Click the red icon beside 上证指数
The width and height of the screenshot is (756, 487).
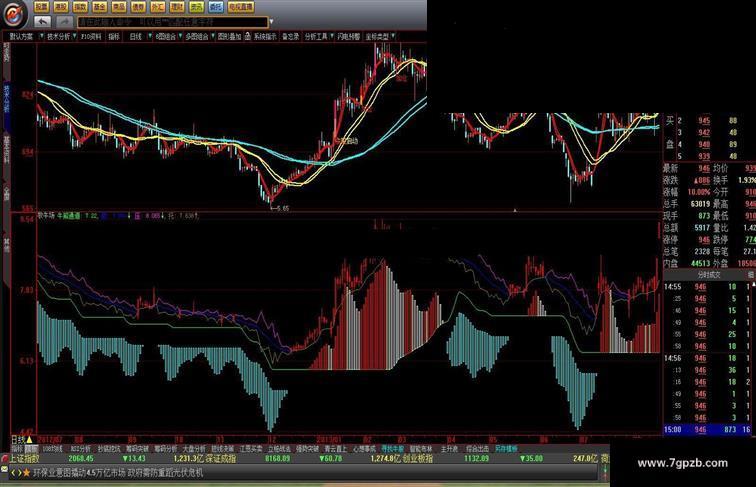click(x=5, y=458)
